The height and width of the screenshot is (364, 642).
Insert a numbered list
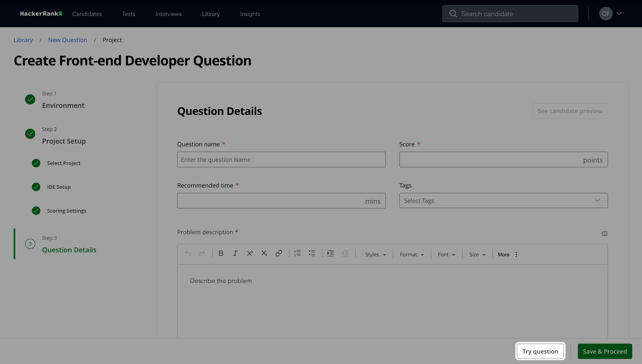coord(297,254)
